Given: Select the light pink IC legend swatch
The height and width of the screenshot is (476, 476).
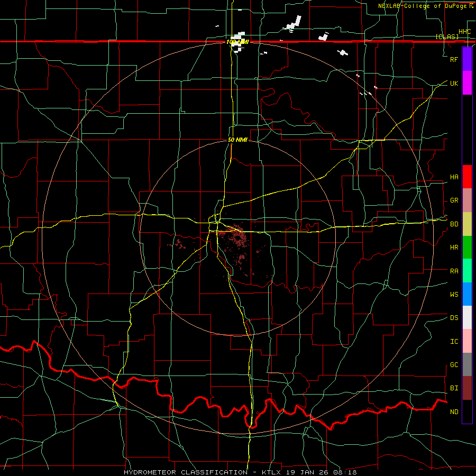Looking at the screenshot, I should click(467, 341).
